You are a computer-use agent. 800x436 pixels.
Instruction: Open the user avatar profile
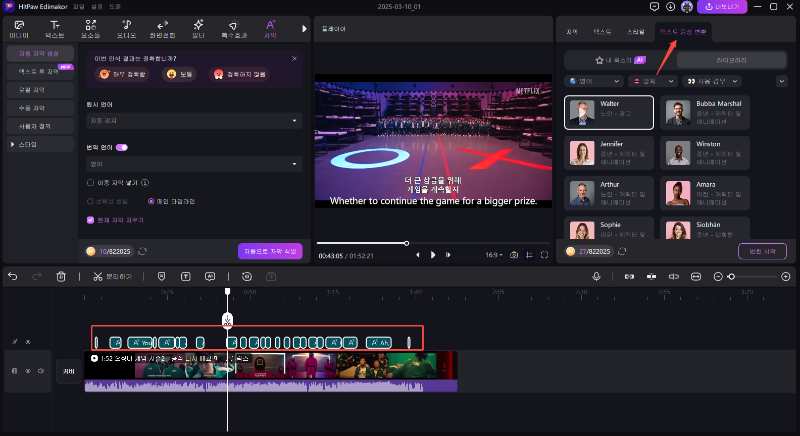click(687, 7)
